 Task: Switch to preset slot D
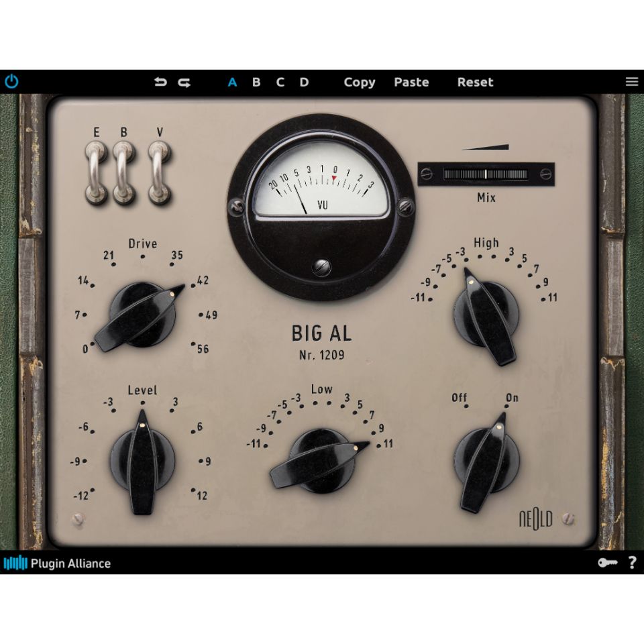pyautogui.click(x=304, y=82)
